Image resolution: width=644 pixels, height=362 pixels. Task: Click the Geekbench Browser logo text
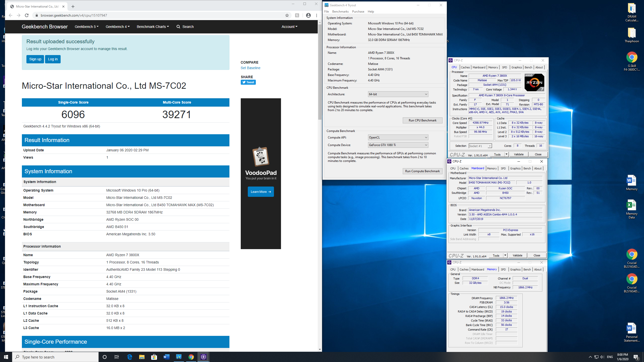45,27
